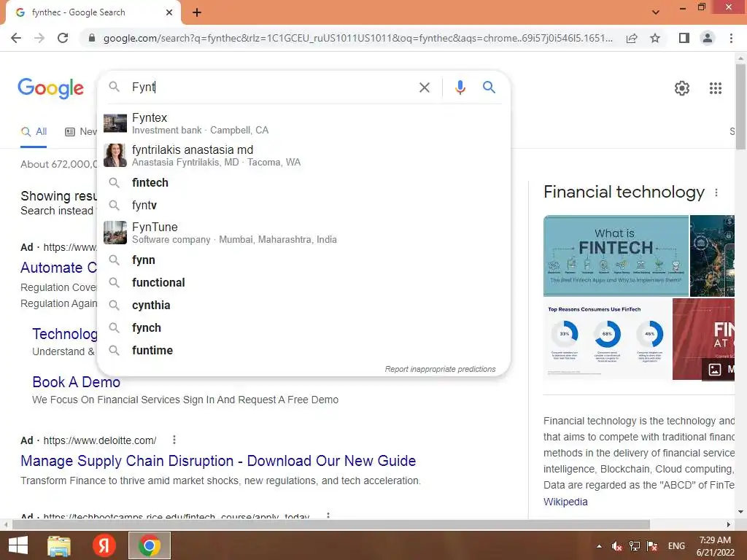747x560 pixels.
Task: Close the fynthec Google Search tab
Action: 169,12
